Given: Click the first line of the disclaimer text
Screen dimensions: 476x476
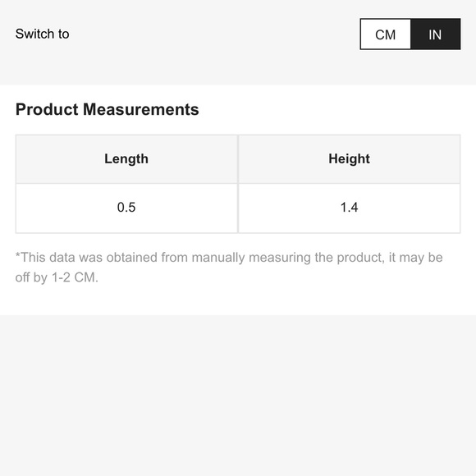Looking at the screenshot, I should click(229, 258).
